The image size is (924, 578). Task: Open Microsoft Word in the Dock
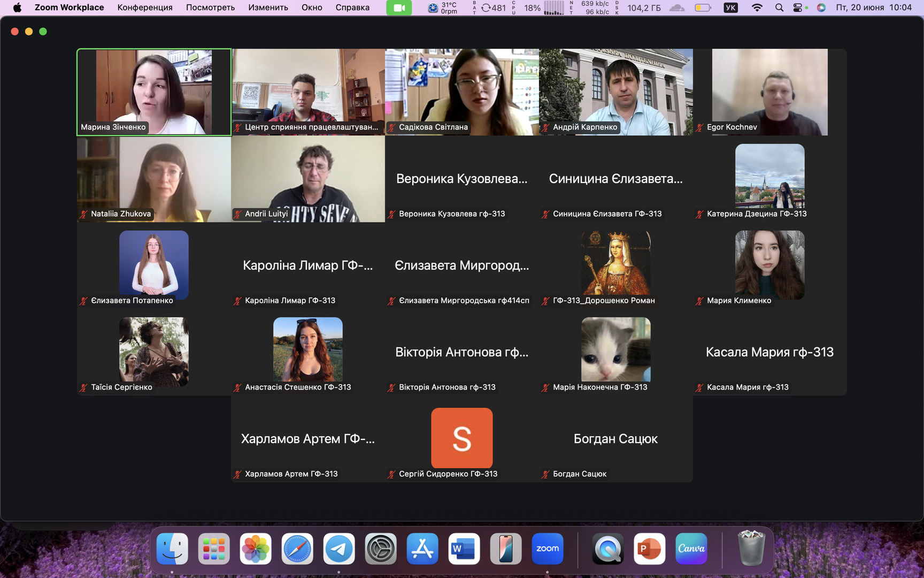[464, 549]
